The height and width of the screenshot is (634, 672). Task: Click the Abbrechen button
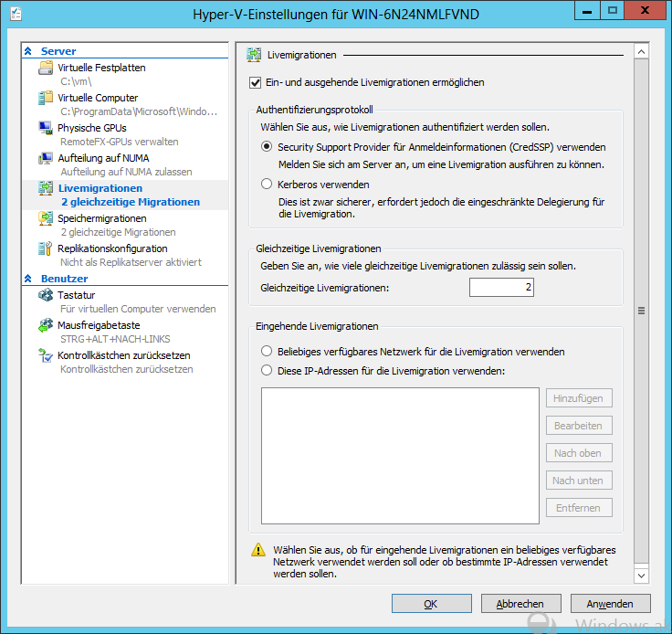520,604
